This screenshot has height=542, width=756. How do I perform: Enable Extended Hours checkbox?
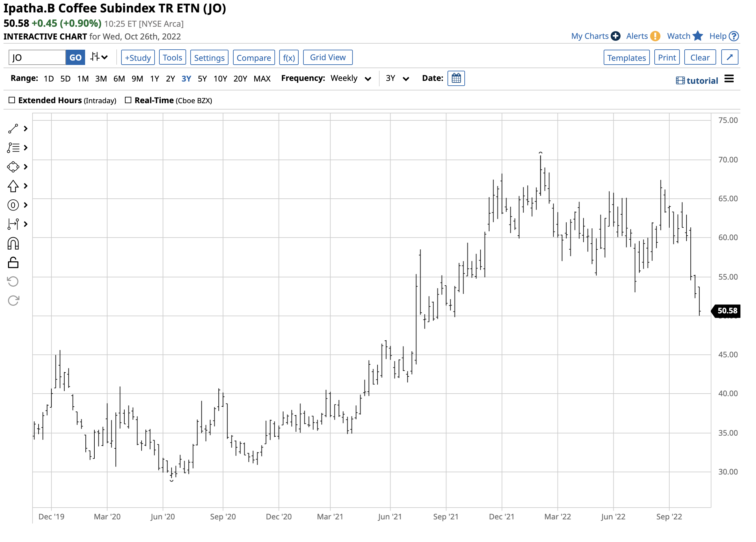12,100
